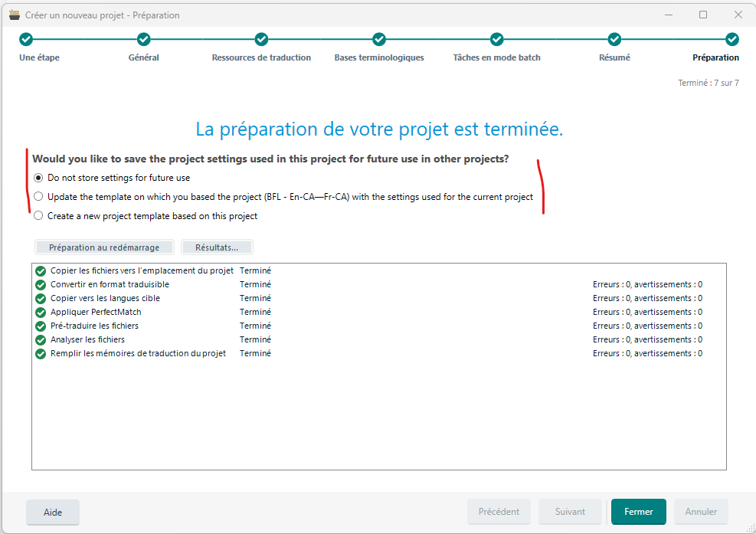Go to the Une étape step label
The width and height of the screenshot is (756, 534).
point(40,57)
